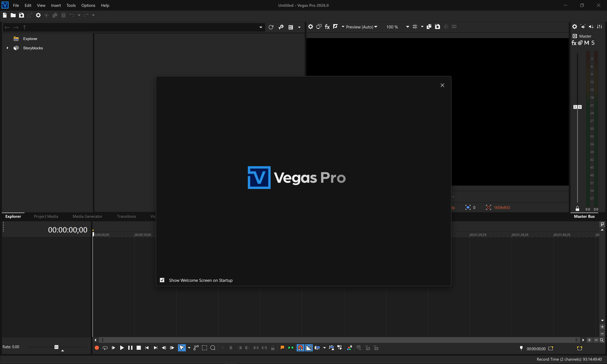This screenshot has height=364, width=607.
Task: Refresh the Explorer file list
Action: point(271,27)
